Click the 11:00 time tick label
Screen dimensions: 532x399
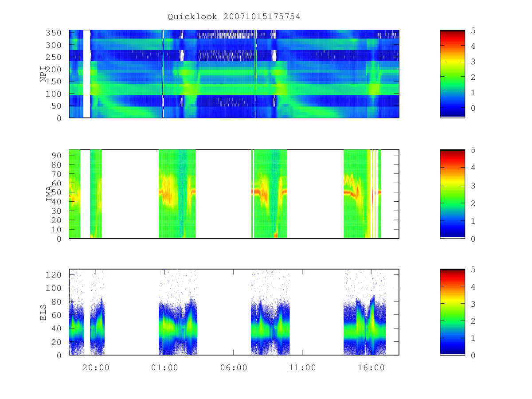click(302, 368)
